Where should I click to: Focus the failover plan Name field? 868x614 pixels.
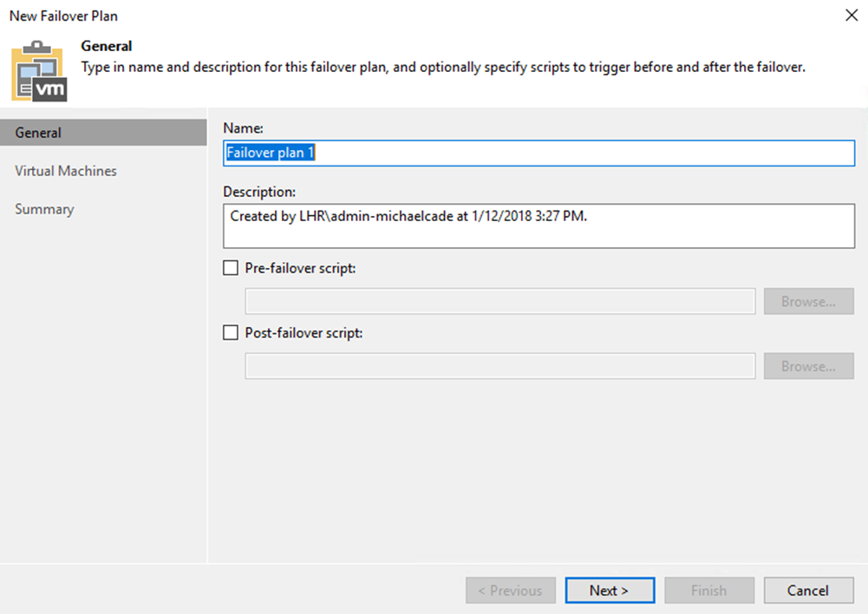(538, 153)
